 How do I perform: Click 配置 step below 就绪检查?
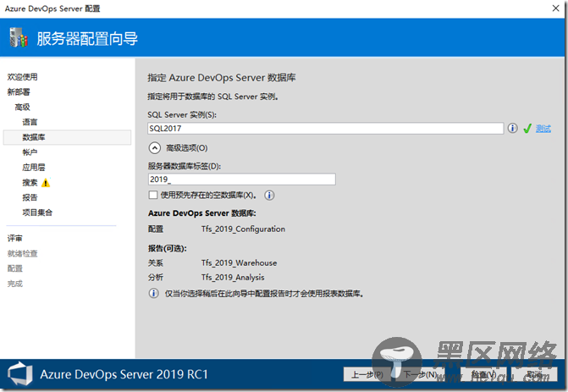tap(15, 268)
